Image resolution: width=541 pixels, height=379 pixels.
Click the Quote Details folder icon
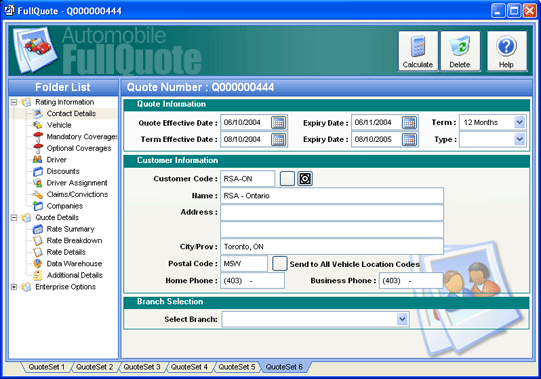26,217
